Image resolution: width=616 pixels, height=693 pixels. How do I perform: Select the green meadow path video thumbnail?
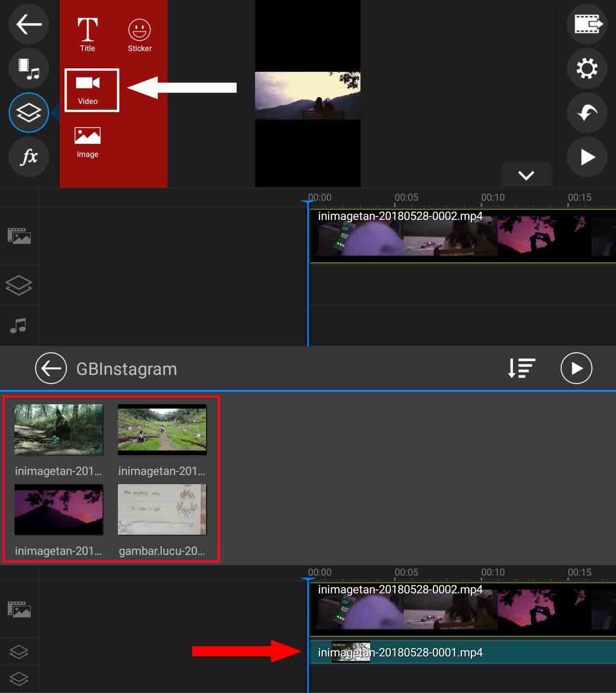coord(162,430)
